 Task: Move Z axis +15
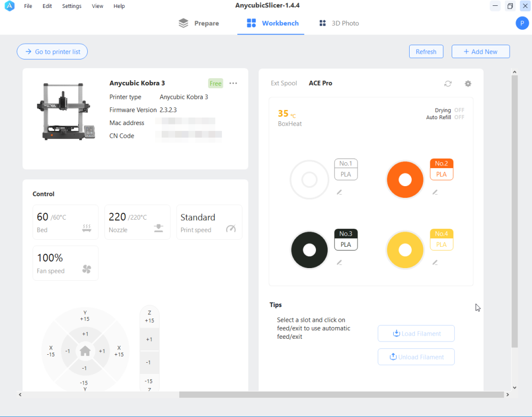(x=149, y=316)
